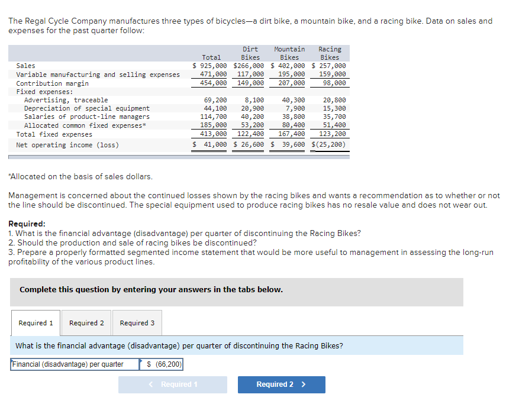Image resolution: width=532 pixels, height=404 pixels.
Task: Click the Total column header
Action: (x=211, y=57)
